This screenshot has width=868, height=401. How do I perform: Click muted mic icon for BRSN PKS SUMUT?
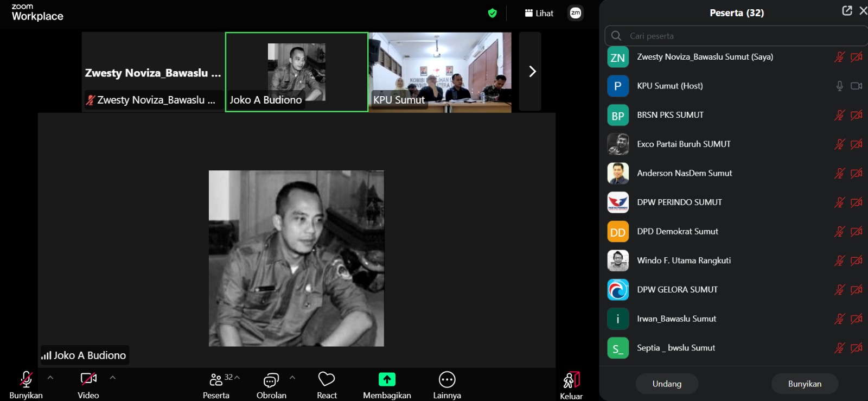pyautogui.click(x=839, y=115)
